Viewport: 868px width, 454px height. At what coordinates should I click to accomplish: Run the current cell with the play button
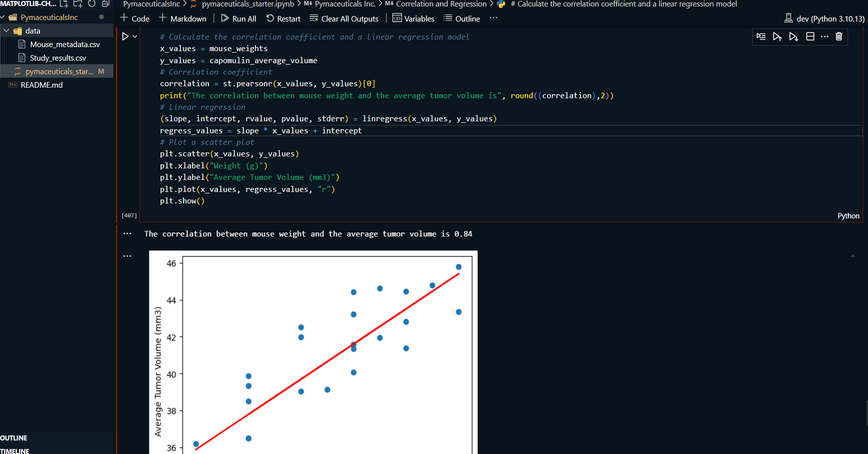tap(125, 37)
